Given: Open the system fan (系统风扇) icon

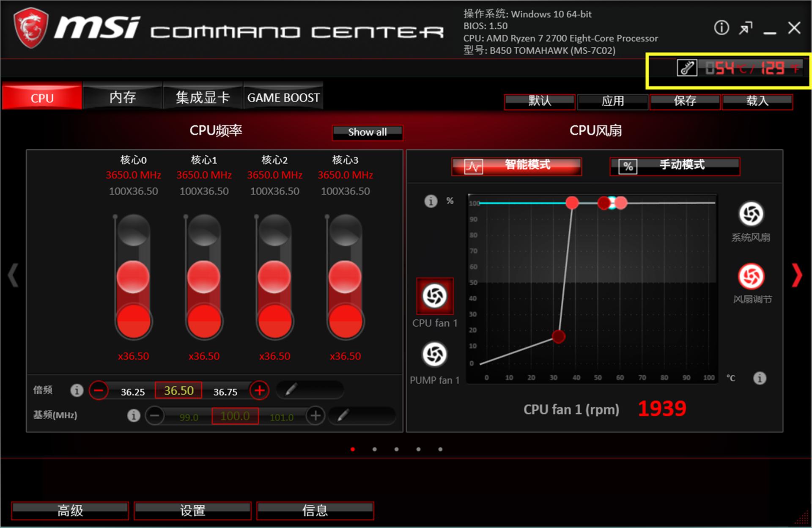Looking at the screenshot, I should (751, 214).
